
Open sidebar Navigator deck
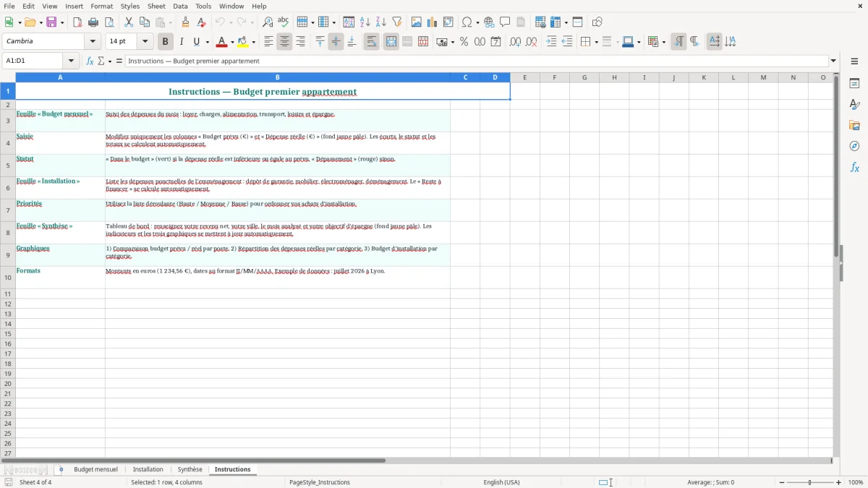[854, 147]
